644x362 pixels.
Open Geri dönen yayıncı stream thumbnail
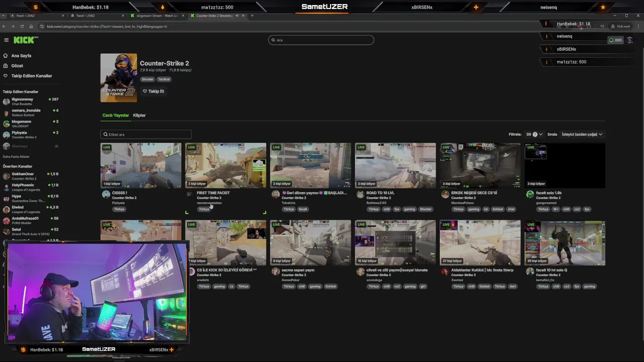click(x=310, y=165)
